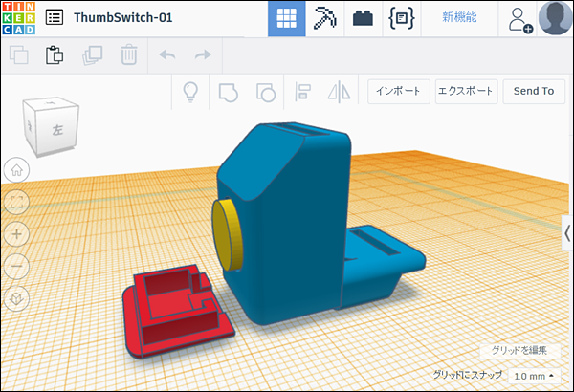The height and width of the screenshot is (392, 574).
Task: Switch to Minecraft pickaxe mode
Action: [x=324, y=18]
